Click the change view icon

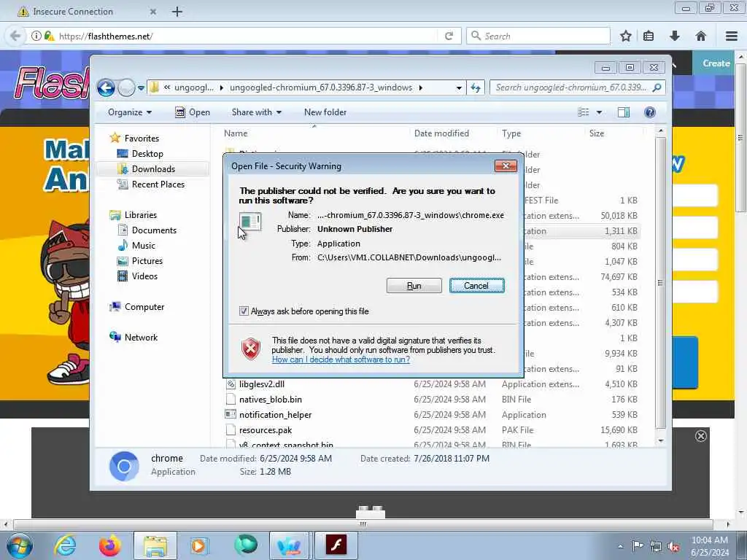(584, 112)
